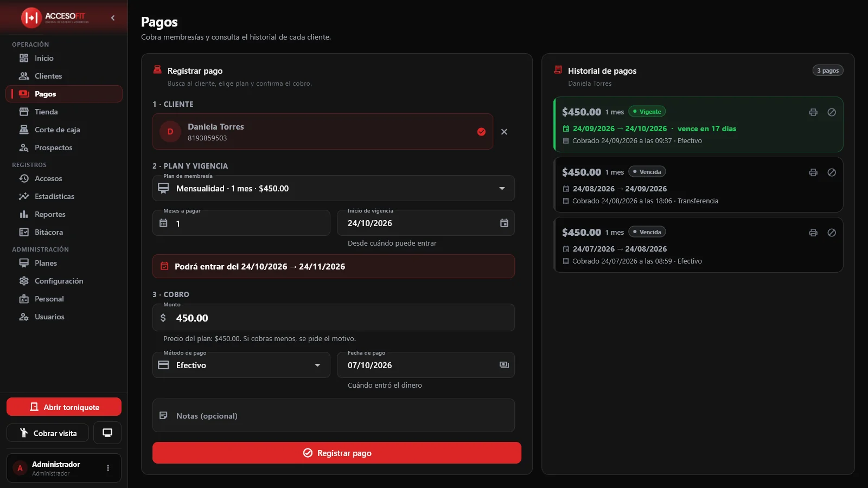The width and height of the screenshot is (868, 488).
Task: Click the AccesoFit logo
Action: [54, 17]
